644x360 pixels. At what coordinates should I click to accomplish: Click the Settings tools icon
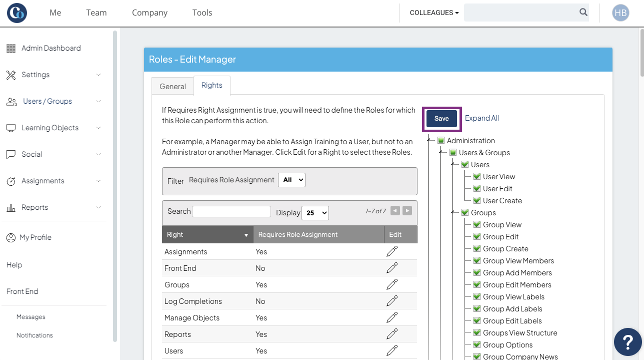11,75
